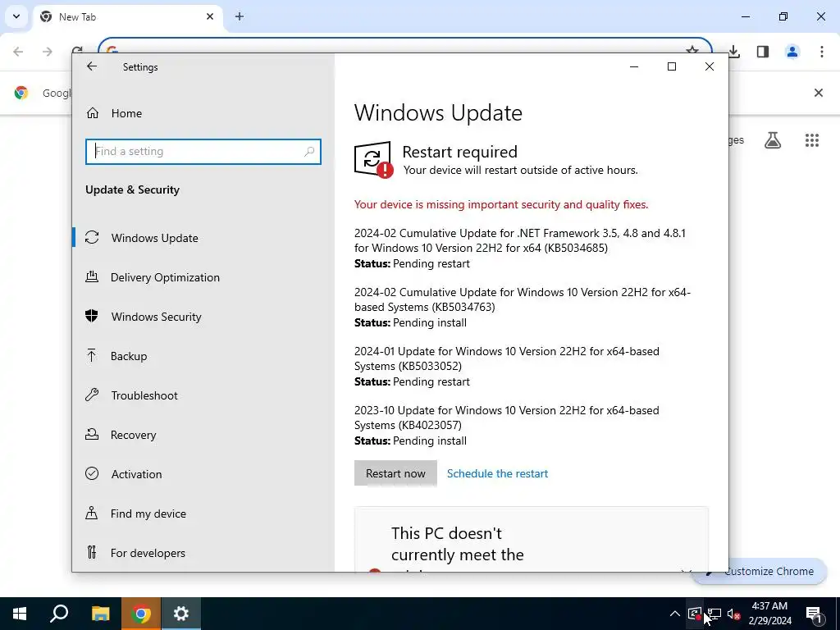Image resolution: width=840 pixels, height=630 pixels.
Task: Open Backup settings
Action: (203, 356)
